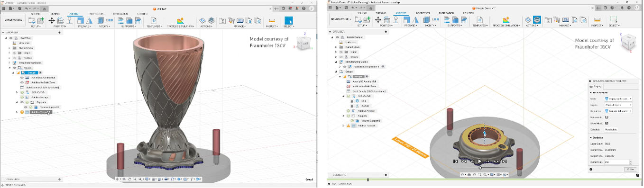Click the Select tool icon in left window
This screenshot has height=188, width=644.
288,20
